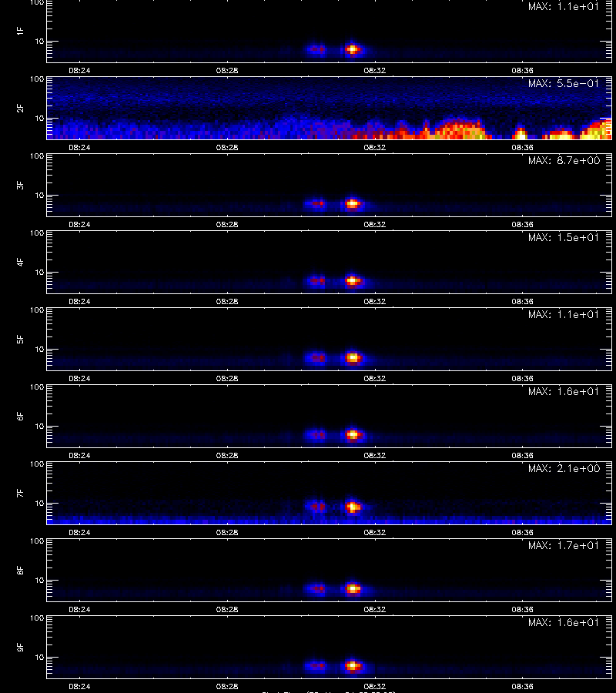
Task: Click the 08:36 time label under 9F panel
Action: coord(522,686)
